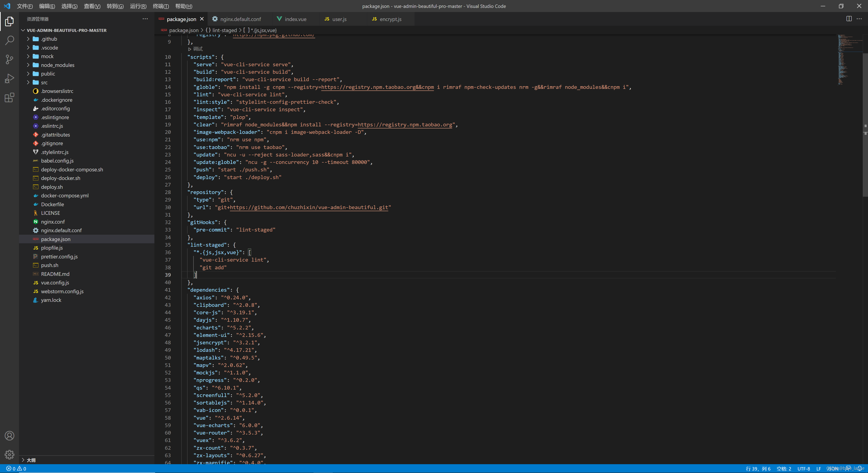This screenshot has width=868, height=473.
Task: Open the Run and Debug view
Action: tap(9, 78)
